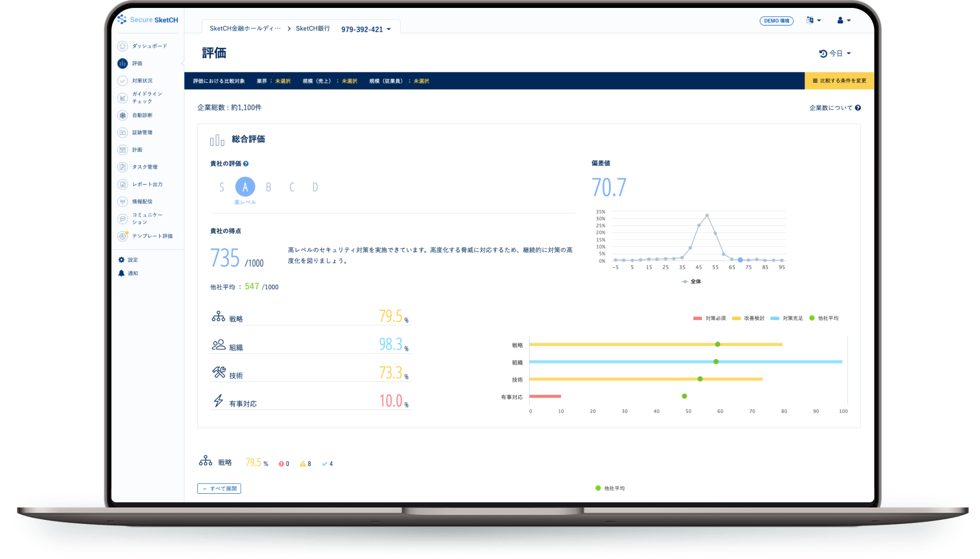Select grade D in 貴社の評価
Image resolution: width=980 pixels, height=559 pixels.
click(x=315, y=187)
